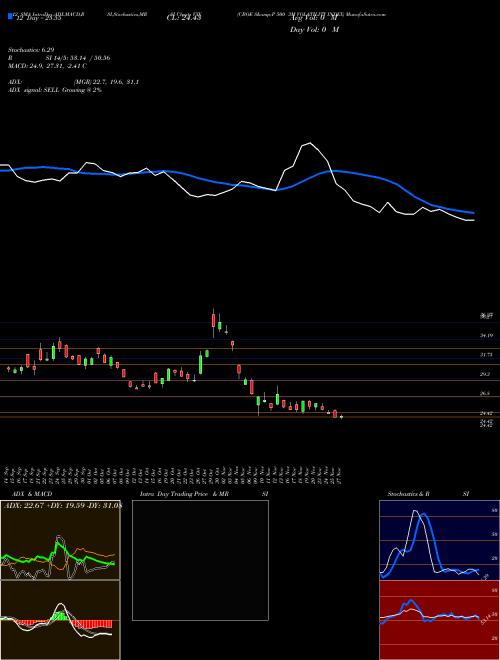
Task: Click the 'ADX: 22.67 +DY: 19.59 -DY: 31.08' header
Action: pos(62,506)
